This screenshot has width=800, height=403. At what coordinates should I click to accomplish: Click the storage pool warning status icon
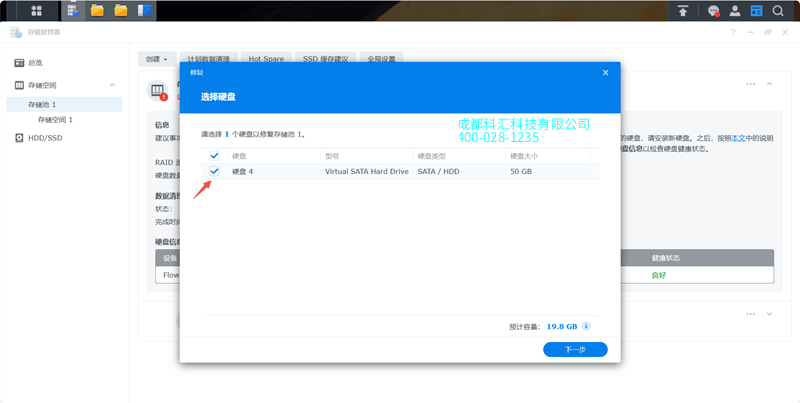158,91
